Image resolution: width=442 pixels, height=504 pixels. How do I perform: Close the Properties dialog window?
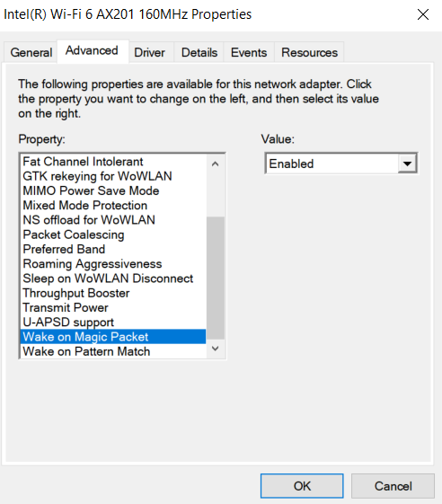click(x=423, y=14)
